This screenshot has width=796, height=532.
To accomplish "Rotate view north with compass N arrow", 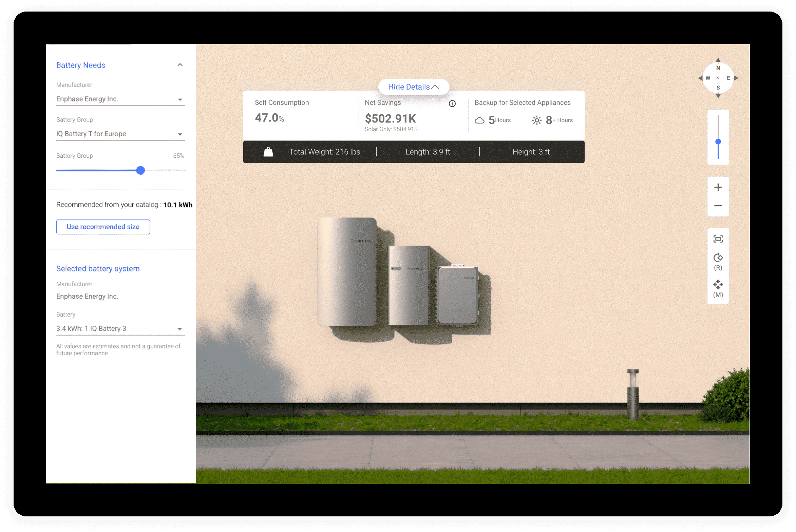I will coord(718,60).
